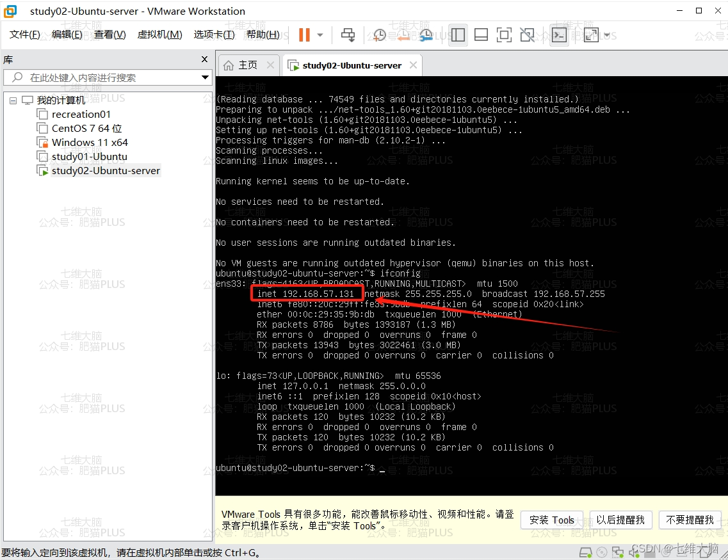Click the 安装 Tools button
This screenshot has height=560, width=728.
coord(552,520)
